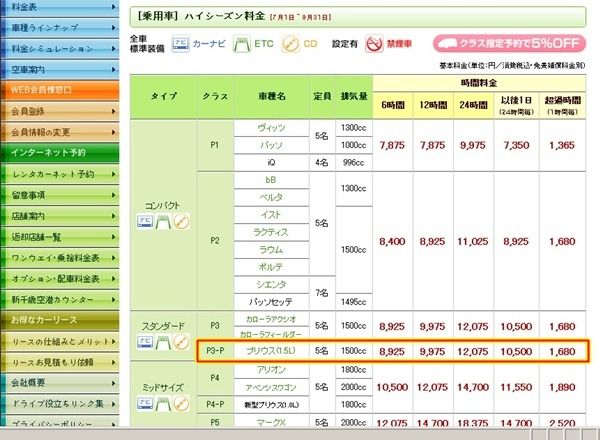The image size is (600, 440).
Task: Click the CD disc icon in legend
Action: (x=290, y=44)
